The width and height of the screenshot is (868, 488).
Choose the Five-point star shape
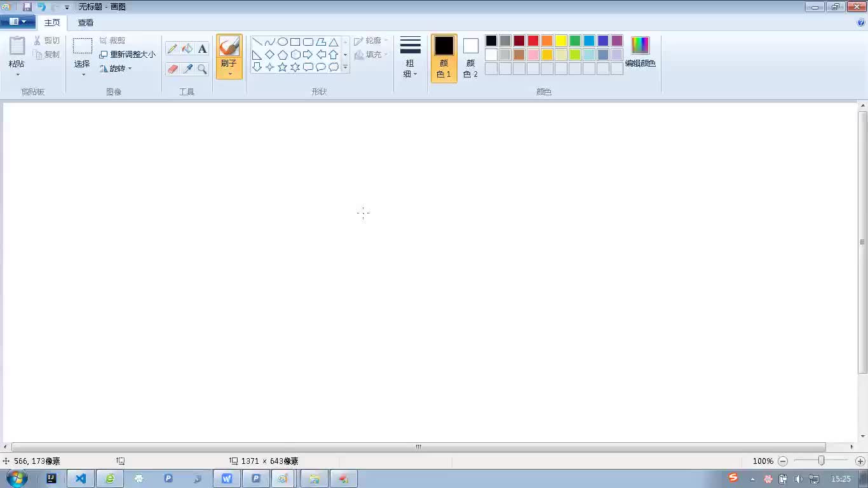click(x=283, y=67)
